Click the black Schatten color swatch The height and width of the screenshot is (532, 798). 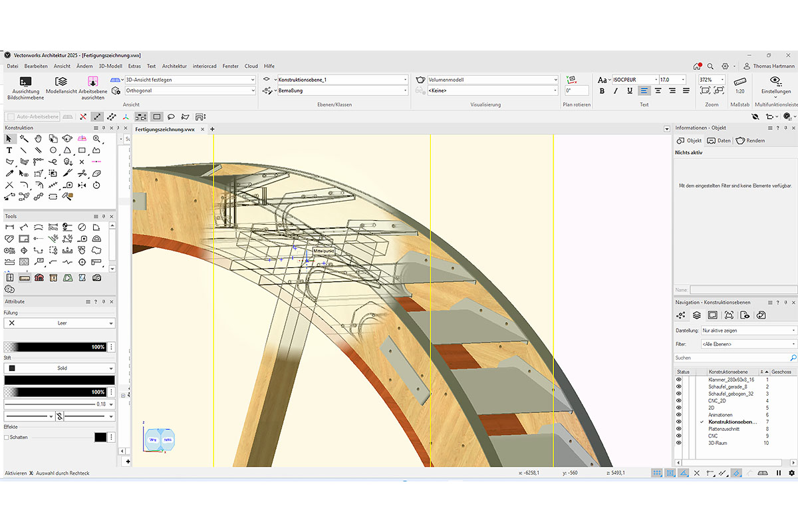point(100,438)
